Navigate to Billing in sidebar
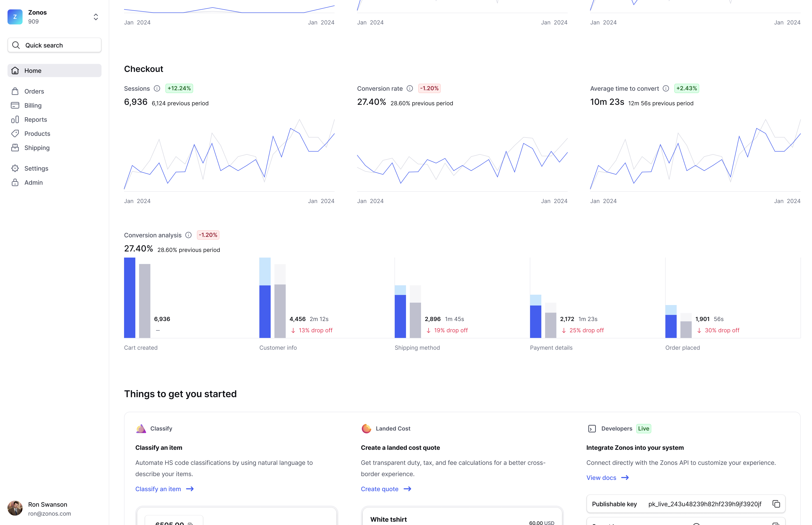Screen dimensions: 812x525 [x=33, y=105]
